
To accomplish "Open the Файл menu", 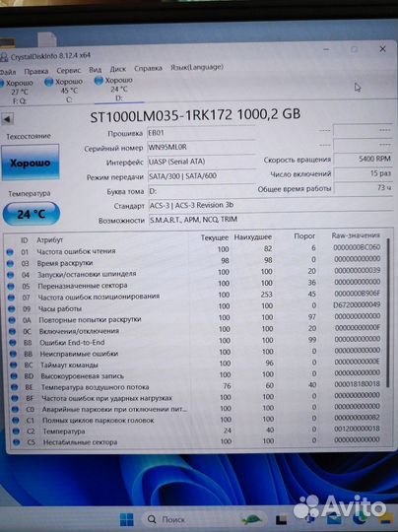I will [x=8, y=72].
